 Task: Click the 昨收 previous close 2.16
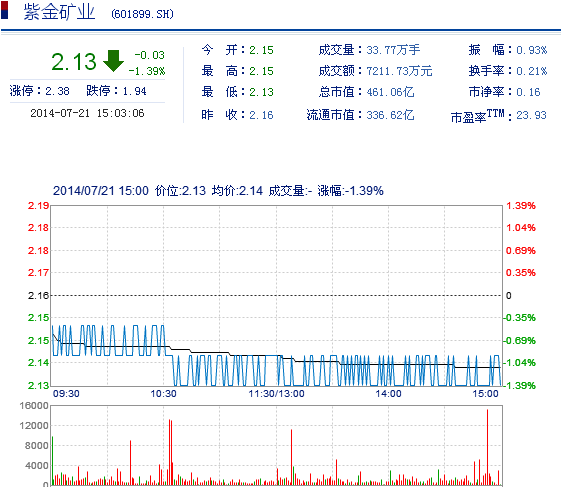click(x=261, y=115)
